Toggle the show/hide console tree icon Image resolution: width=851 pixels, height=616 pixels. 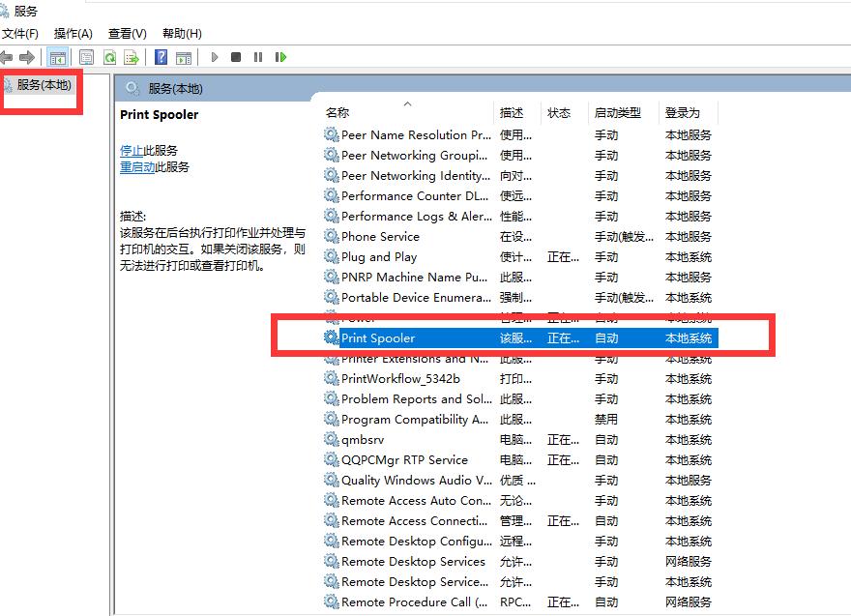58,57
